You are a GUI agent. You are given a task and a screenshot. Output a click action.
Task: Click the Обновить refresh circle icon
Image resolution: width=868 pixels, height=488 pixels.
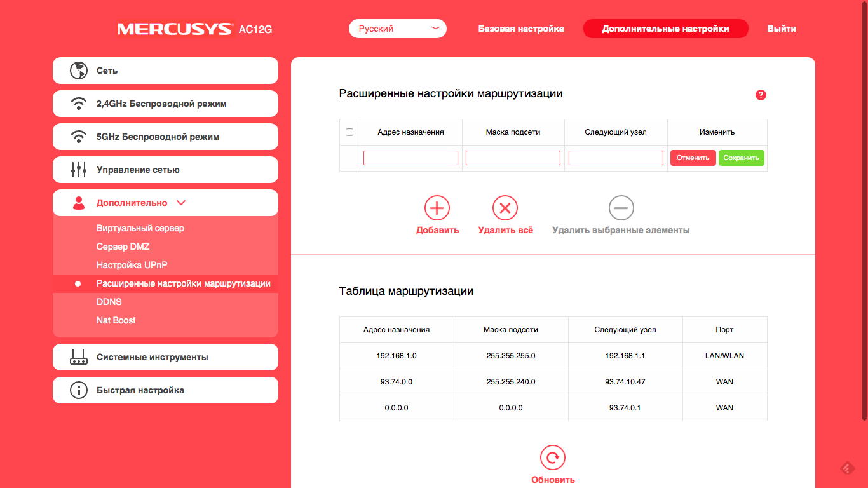point(553,457)
